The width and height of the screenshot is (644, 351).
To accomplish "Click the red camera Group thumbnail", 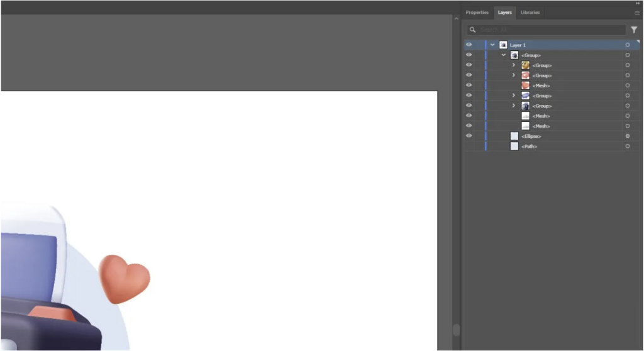I will 525,75.
